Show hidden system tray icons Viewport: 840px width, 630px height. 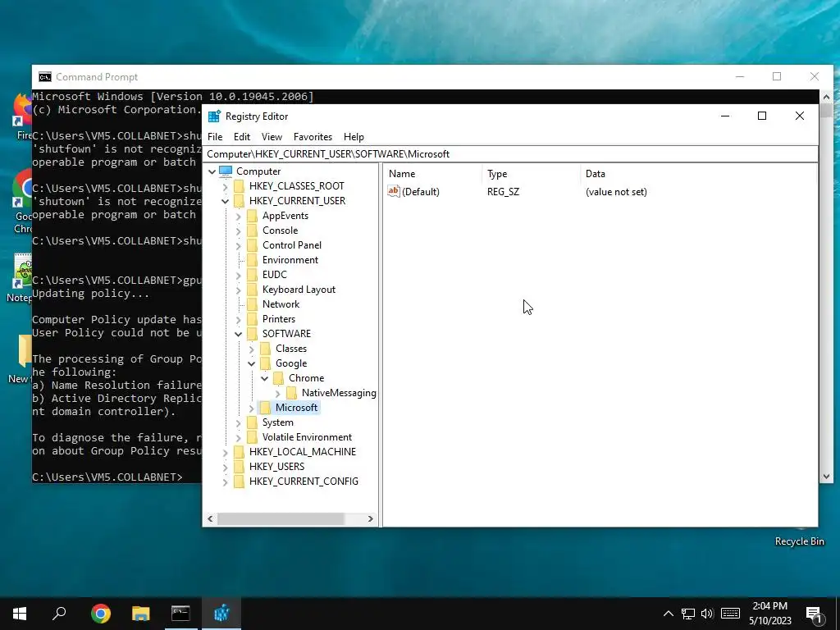(668, 614)
